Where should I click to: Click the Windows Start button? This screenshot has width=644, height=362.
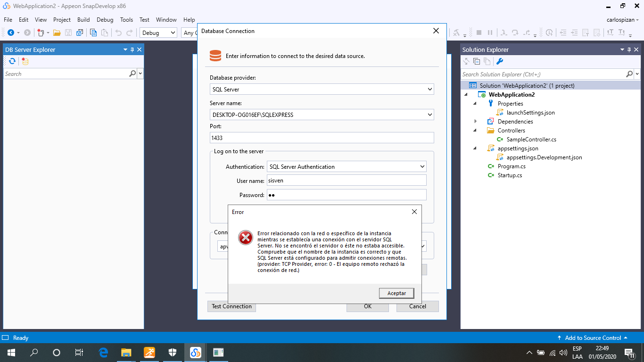click(11, 352)
